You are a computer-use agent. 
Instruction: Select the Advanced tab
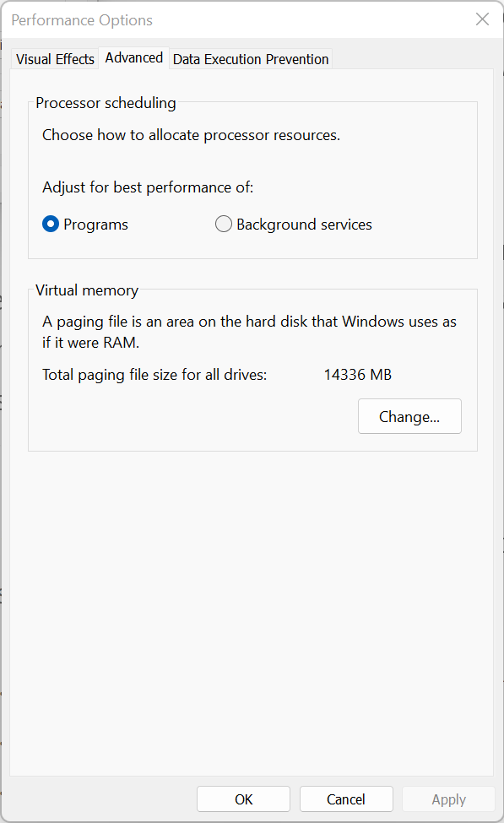[134, 57]
